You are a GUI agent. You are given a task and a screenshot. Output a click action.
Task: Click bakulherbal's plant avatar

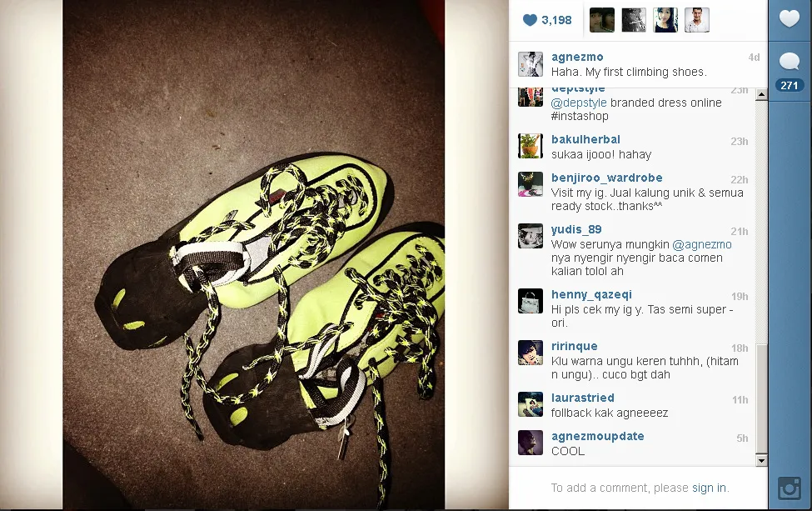click(x=531, y=146)
